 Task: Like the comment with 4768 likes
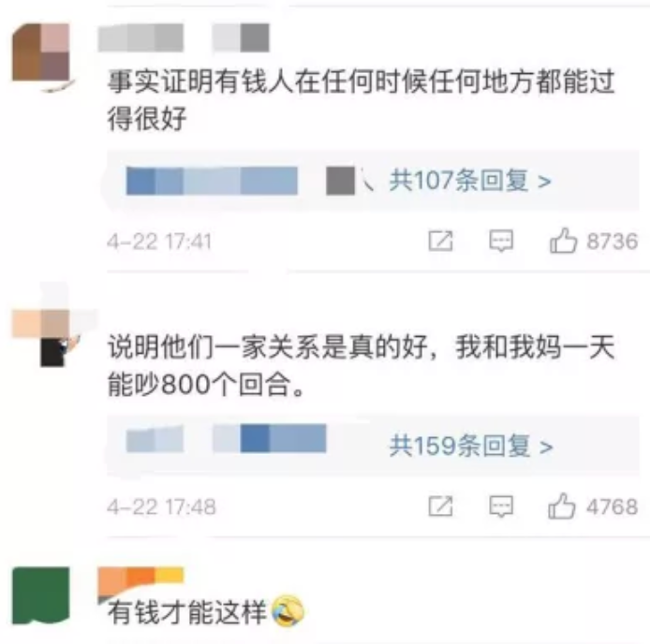point(562,506)
